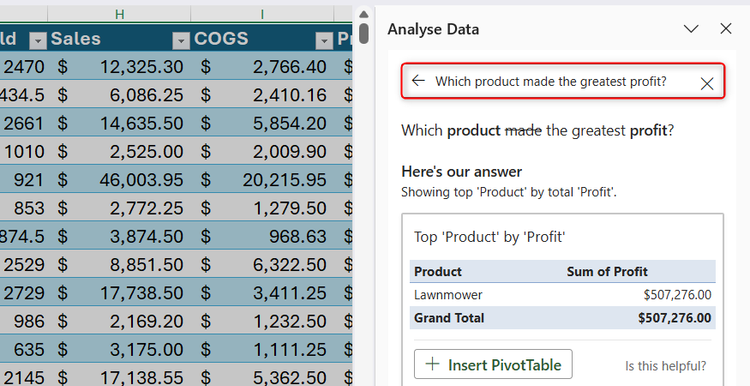
Task: Select cell with sales value 3,175.00
Action: click(x=119, y=349)
